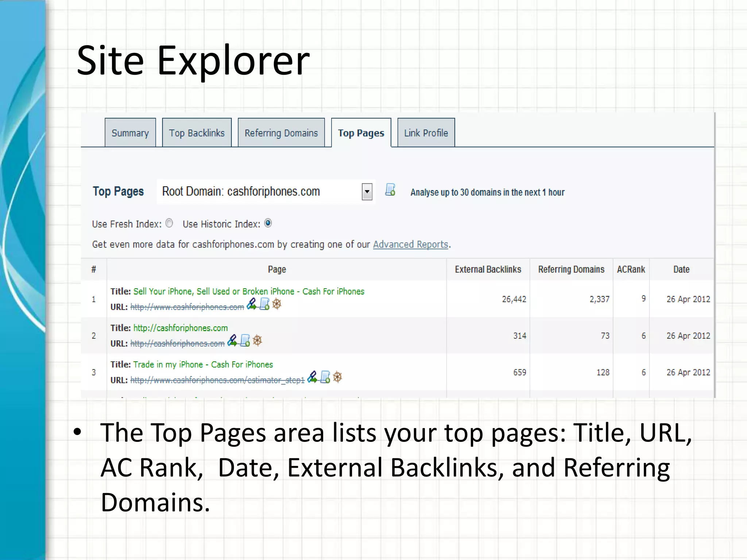Follow the Advanced Reports link
The height and width of the screenshot is (560, 747).
point(411,244)
